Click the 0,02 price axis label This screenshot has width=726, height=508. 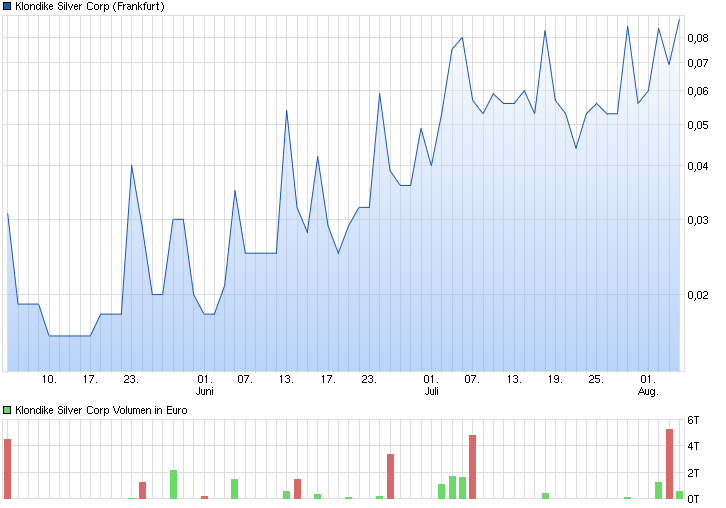(698, 295)
